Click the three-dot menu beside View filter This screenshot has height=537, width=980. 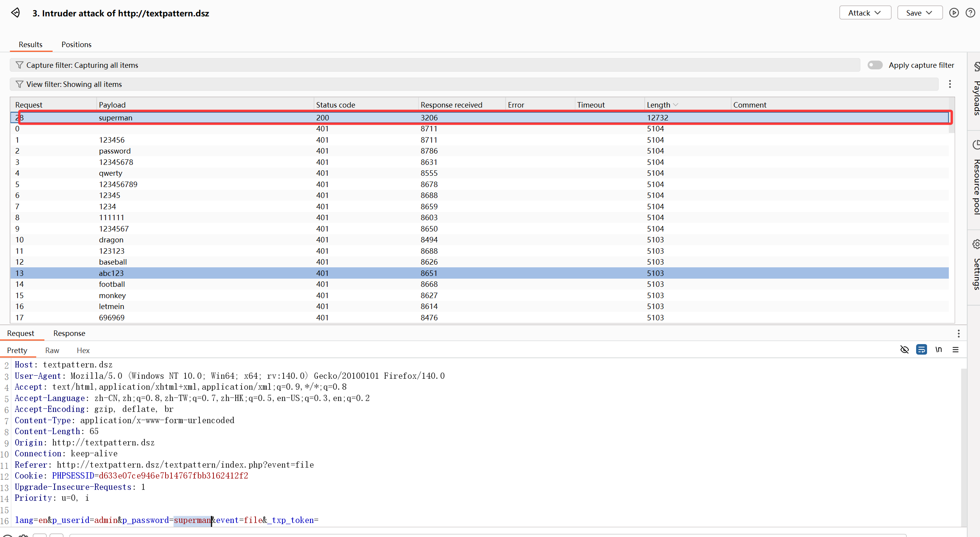coord(950,84)
